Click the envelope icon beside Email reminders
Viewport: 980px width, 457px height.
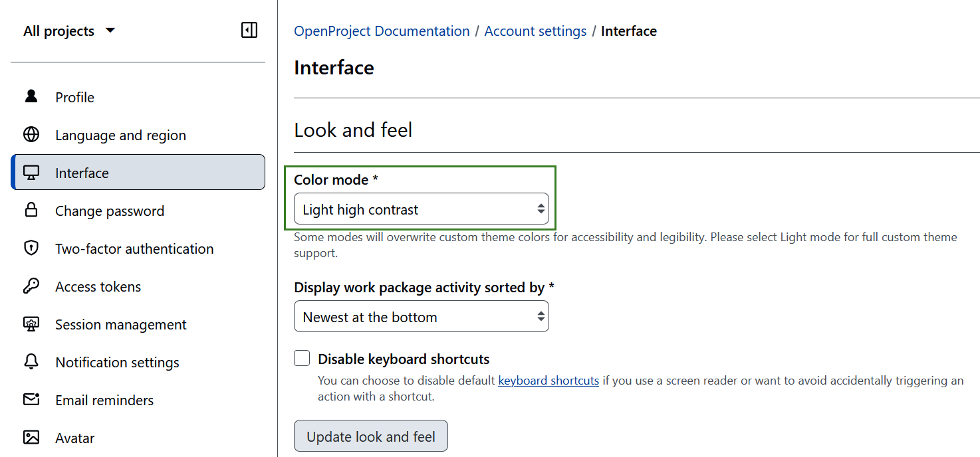(x=31, y=400)
